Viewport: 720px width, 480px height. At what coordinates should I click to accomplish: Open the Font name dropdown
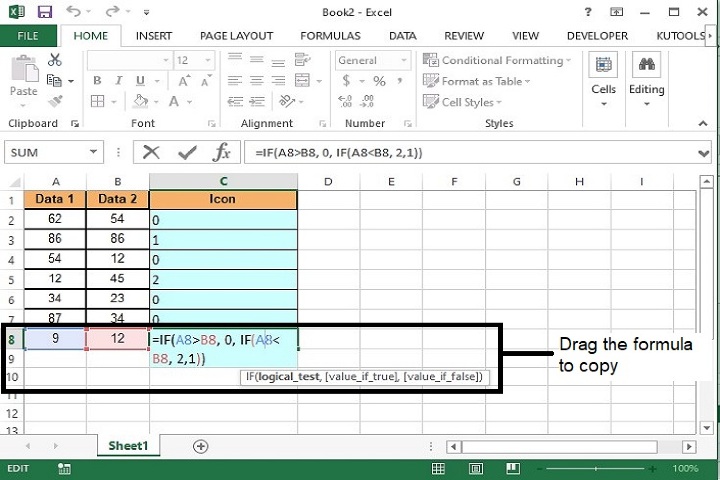(166, 60)
